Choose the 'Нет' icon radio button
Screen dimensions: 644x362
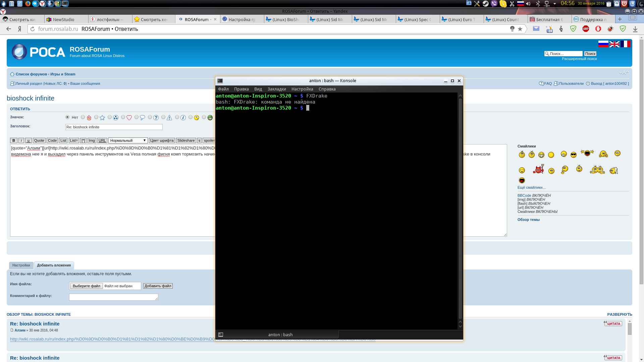point(67,117)
